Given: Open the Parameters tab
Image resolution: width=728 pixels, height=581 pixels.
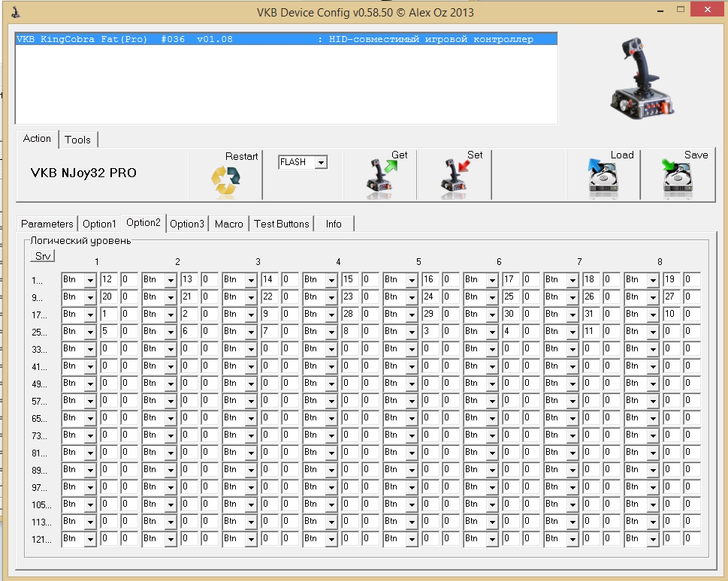Looking at the screenshot, I should coord(47,224).
